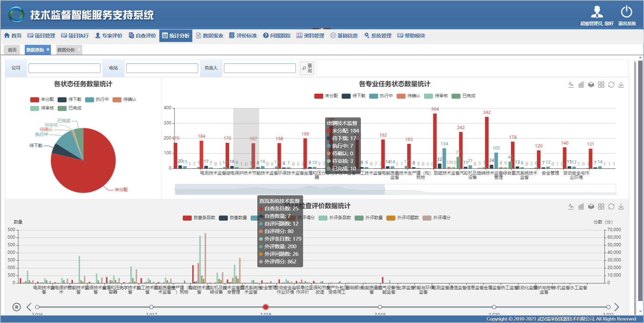Switch task chart to tiled view
This screenshot has width=644, height=323.
601,85
